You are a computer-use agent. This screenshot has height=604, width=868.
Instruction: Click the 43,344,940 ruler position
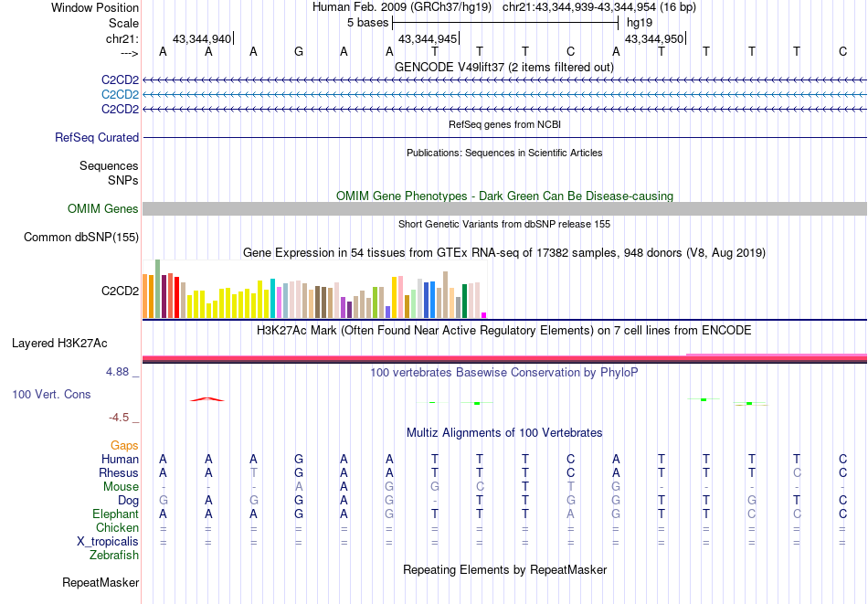(202, 38)
